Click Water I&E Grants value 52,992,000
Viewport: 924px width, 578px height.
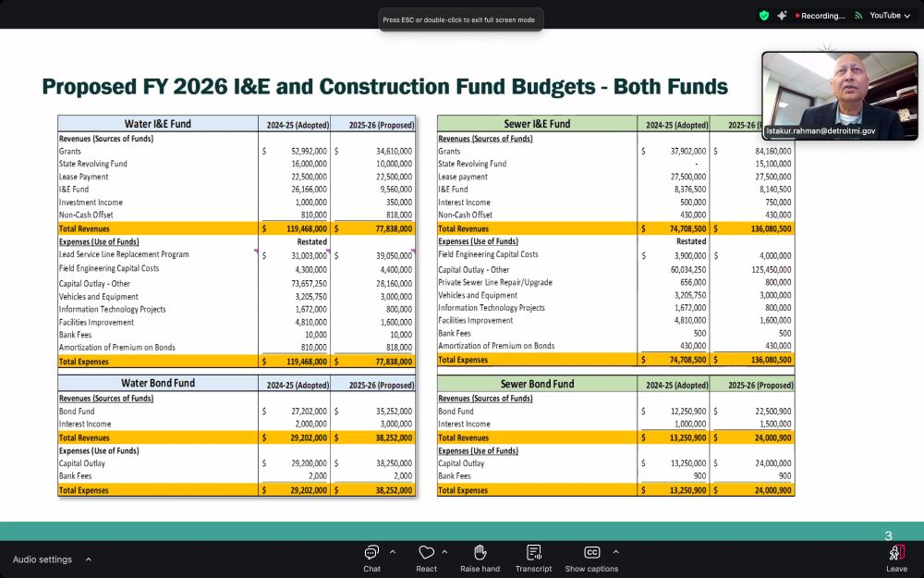[309, 151]
